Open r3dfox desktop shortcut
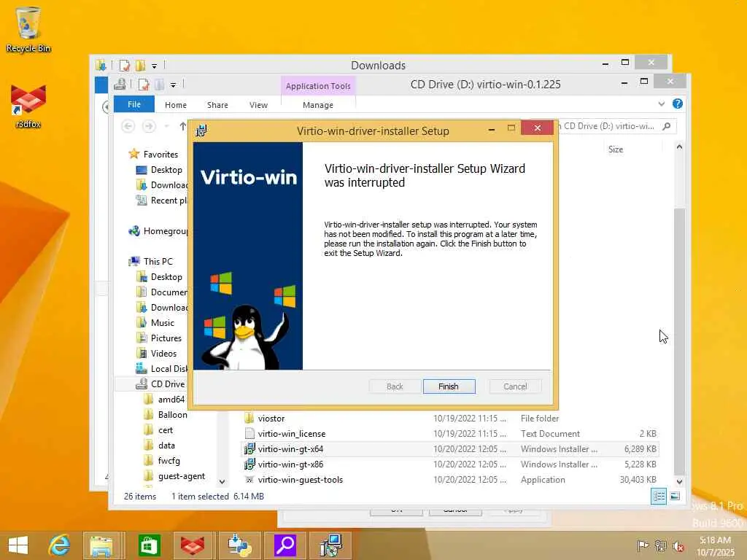The width and height of the screenshot is (747, 560). [x=28, y=106]
